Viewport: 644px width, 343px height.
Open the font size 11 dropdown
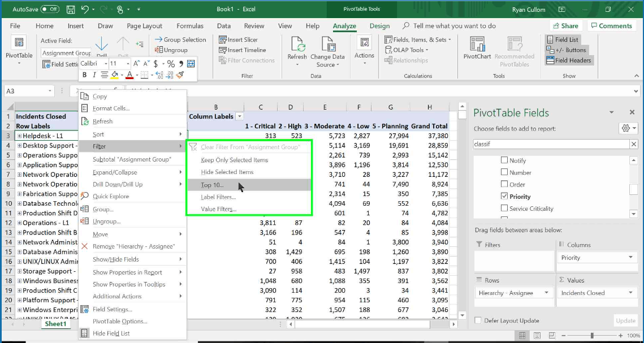(128, 64)
